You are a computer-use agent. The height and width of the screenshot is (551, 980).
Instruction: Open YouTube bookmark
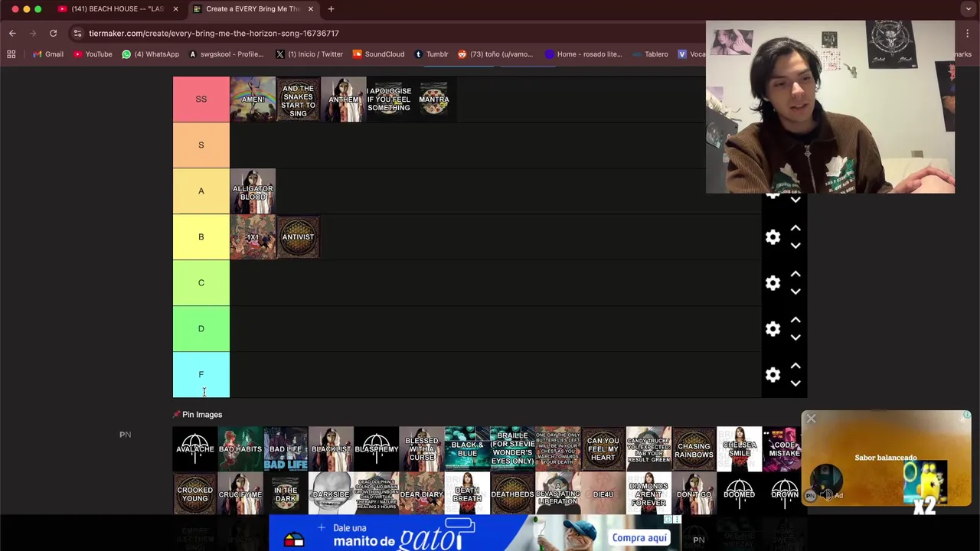[x=93, y=54]
